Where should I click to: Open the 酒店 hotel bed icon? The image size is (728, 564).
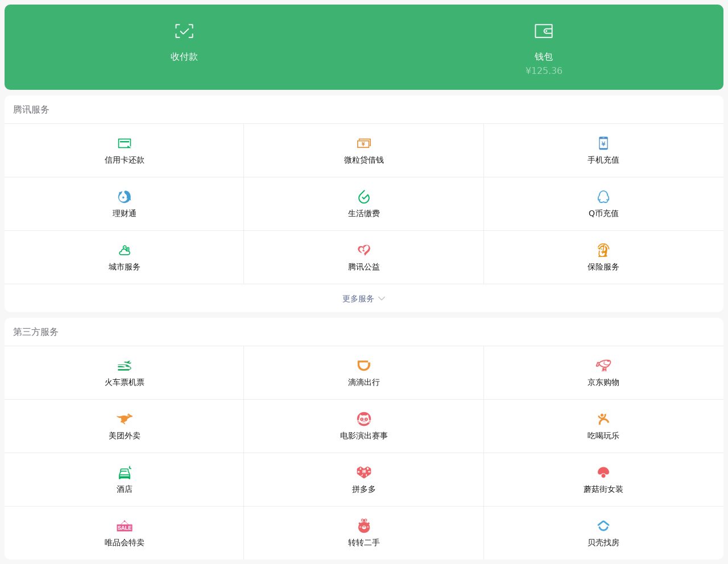[x=125, y=472]
